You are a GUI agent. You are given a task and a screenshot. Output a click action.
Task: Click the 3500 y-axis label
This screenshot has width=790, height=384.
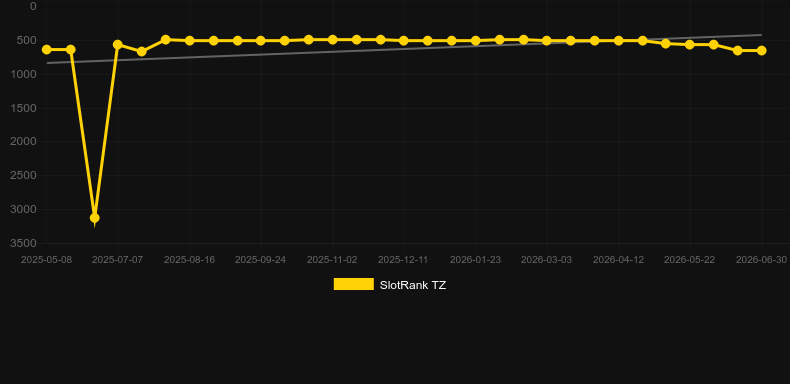click(x=24, y=243)
